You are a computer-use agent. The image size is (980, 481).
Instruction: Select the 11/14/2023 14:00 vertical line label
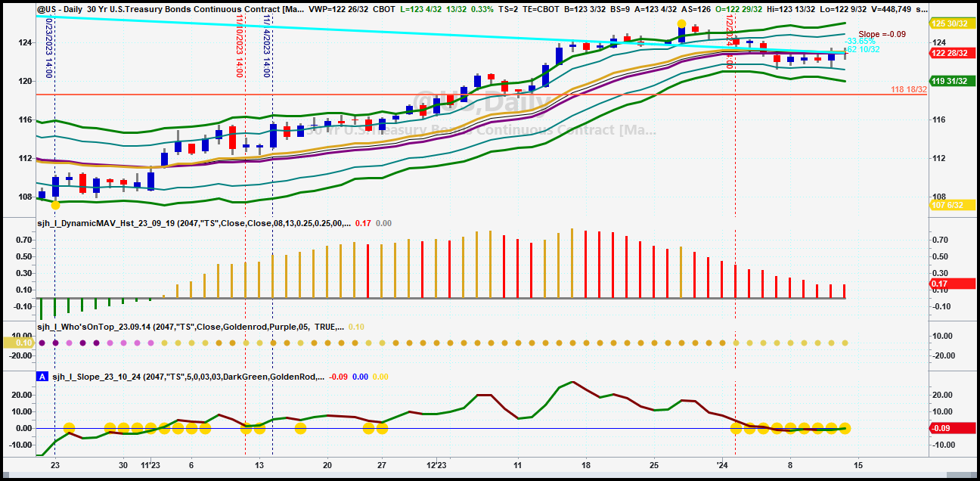tap(267, 45)
